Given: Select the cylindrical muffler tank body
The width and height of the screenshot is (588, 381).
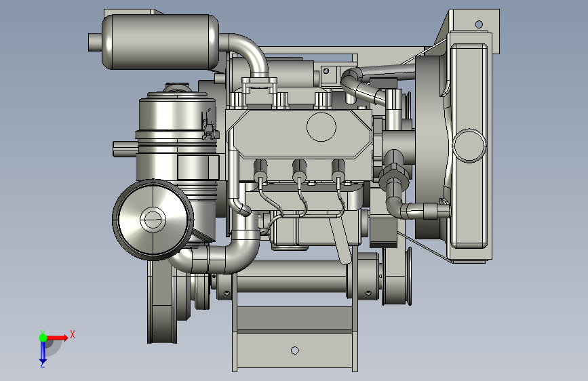Looking at the screenshot, I should tap(161, 41).
